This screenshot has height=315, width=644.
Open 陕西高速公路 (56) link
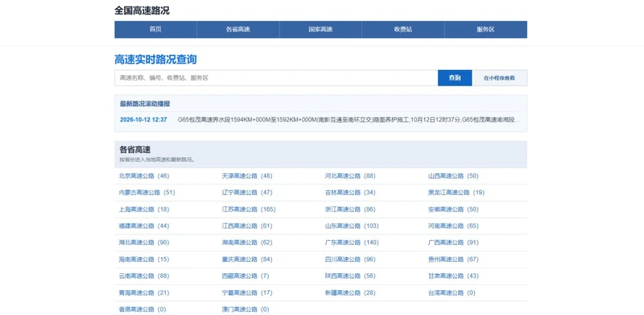(x=350, y=276)
